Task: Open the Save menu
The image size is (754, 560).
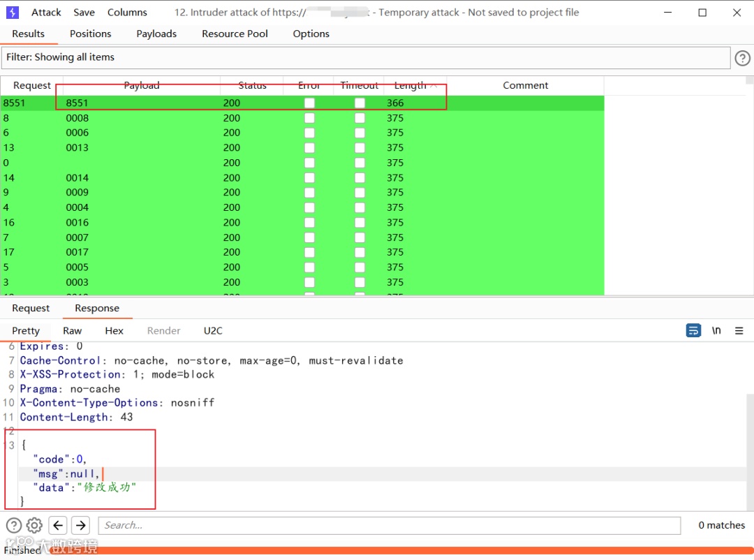Action: tap(84, 13)
